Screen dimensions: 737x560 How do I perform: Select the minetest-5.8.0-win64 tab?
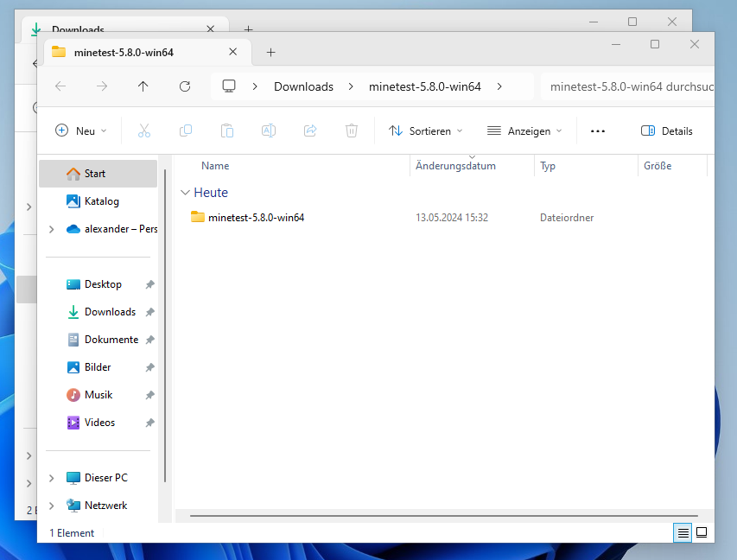(148, 52)
